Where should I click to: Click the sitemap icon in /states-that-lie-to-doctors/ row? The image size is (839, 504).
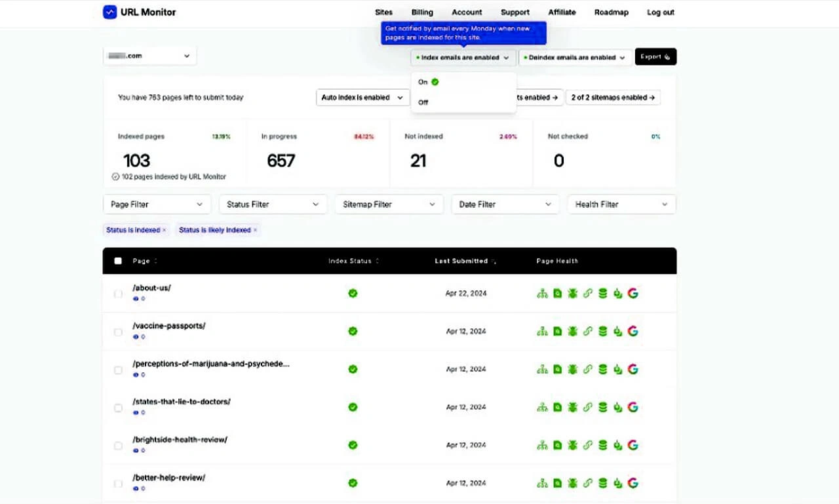542,408
